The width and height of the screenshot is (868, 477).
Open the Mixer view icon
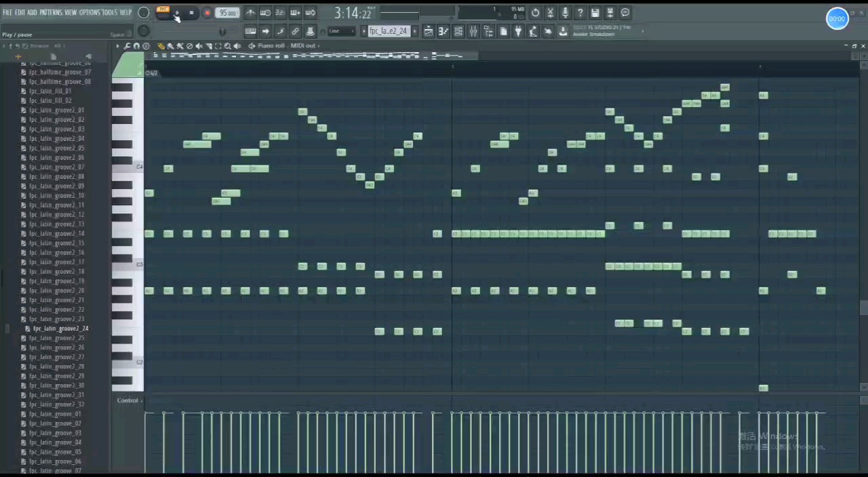(473, 31)
